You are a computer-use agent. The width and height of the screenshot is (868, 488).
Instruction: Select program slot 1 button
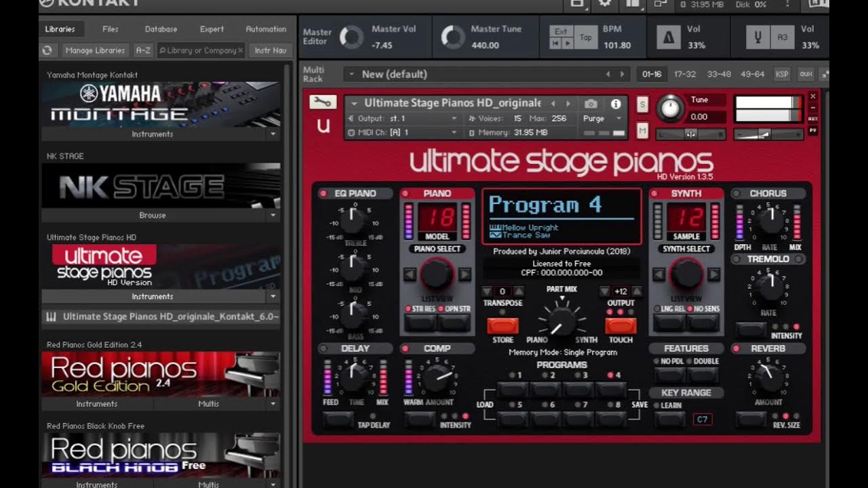tap(513, 390)
